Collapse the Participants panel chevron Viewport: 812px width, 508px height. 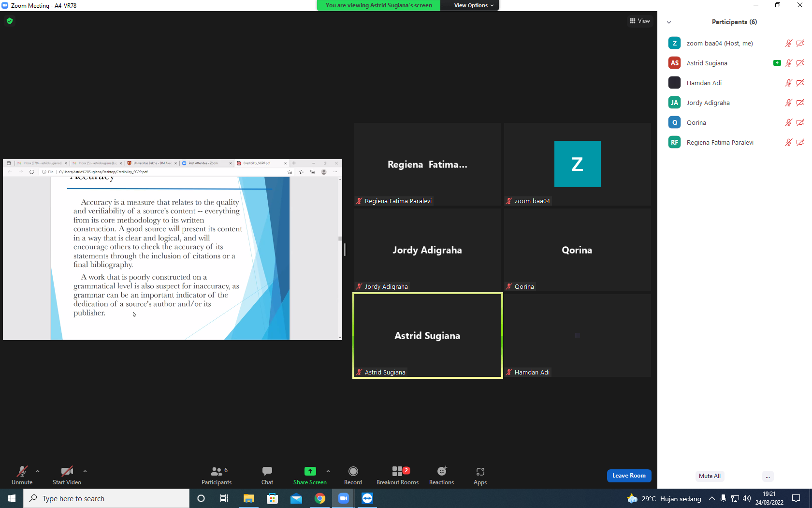[x=669, y=22]
